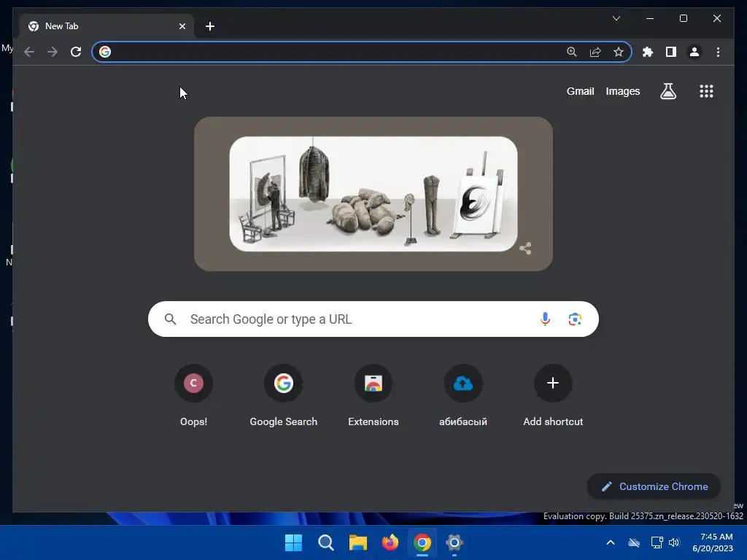
Task: Click the Chrome taskbar icon
Action: (x=422, y=542)
